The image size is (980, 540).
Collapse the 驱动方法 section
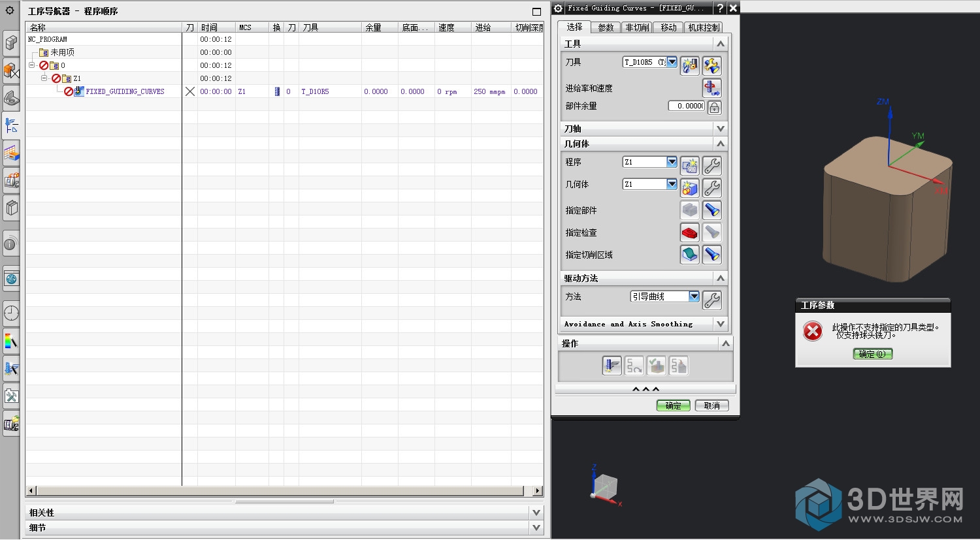721,278
